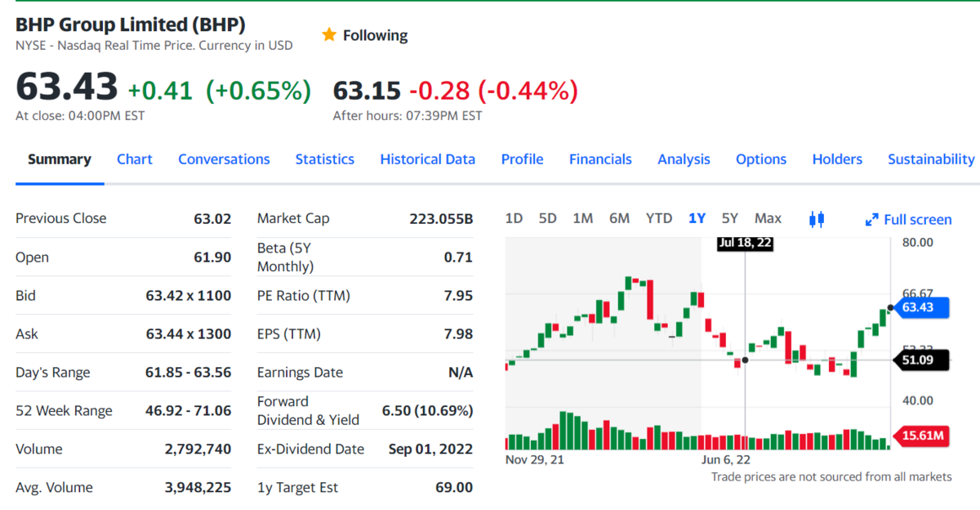This screenshot has width=980, height=510.
Task: Open the Sustainability tab
Action: [x=931, y=159]
